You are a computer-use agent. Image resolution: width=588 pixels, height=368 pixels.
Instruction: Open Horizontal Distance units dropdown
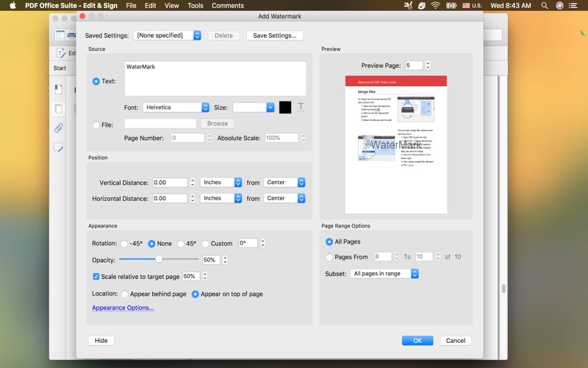[221, 198]
